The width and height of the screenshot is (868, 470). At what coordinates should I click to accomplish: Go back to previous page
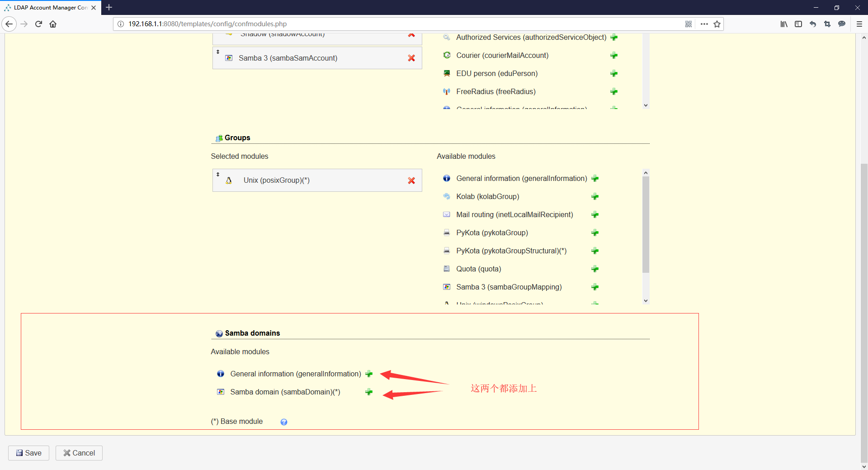coord(9,24)
